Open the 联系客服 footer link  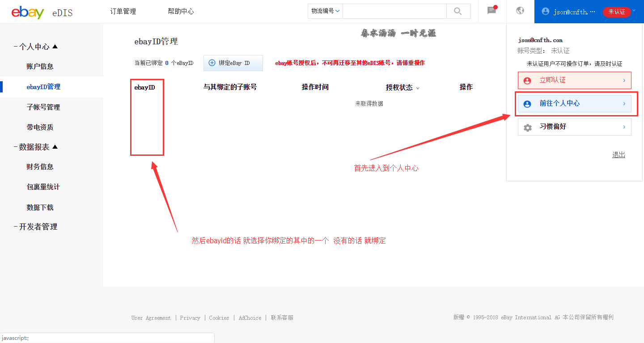point(282,318)
